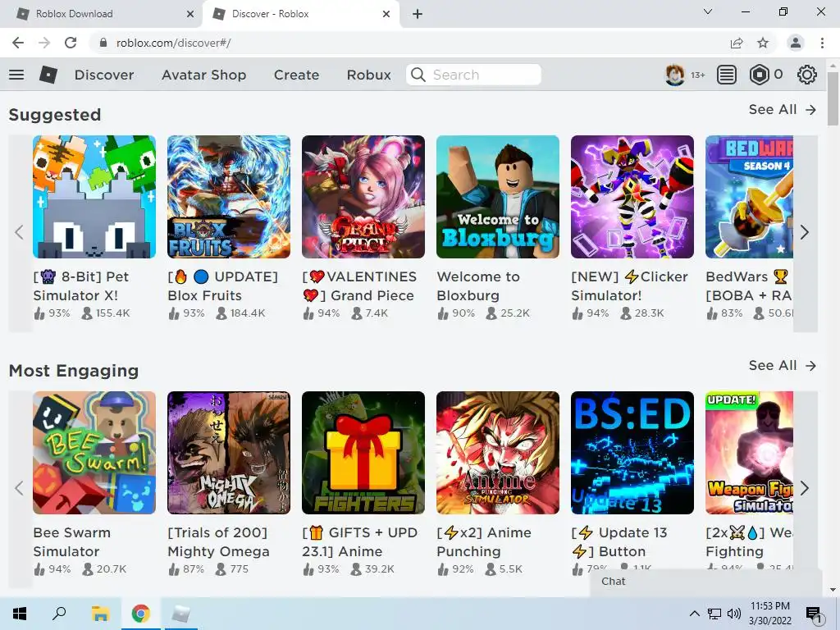Viewport: 840px width, 630px height.
Task: Open the settings gear icon
Action: (807, 75)
